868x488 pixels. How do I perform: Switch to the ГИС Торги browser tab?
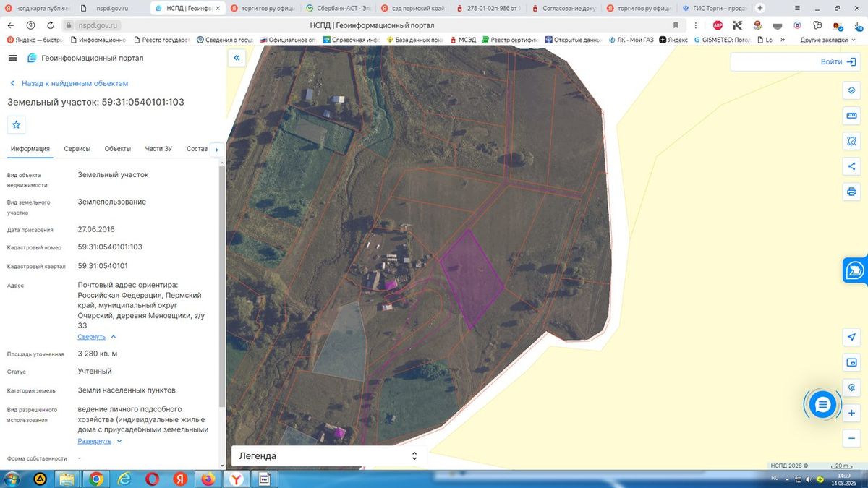(715, 8)
